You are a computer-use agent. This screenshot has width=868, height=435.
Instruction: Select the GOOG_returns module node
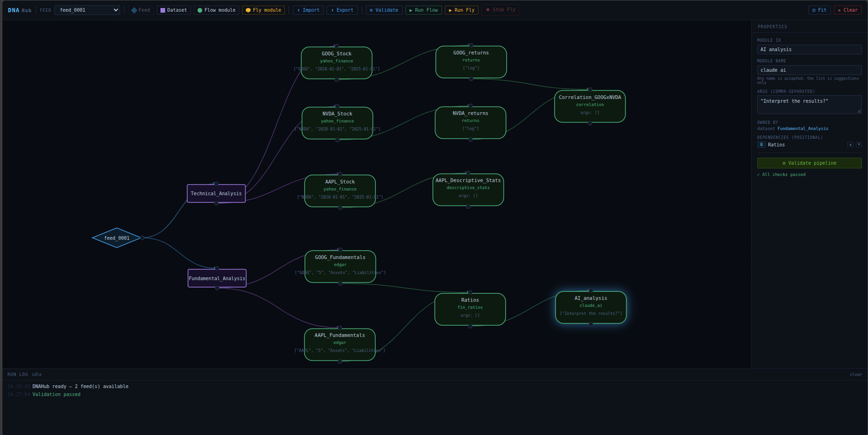[x=471, y=62]
